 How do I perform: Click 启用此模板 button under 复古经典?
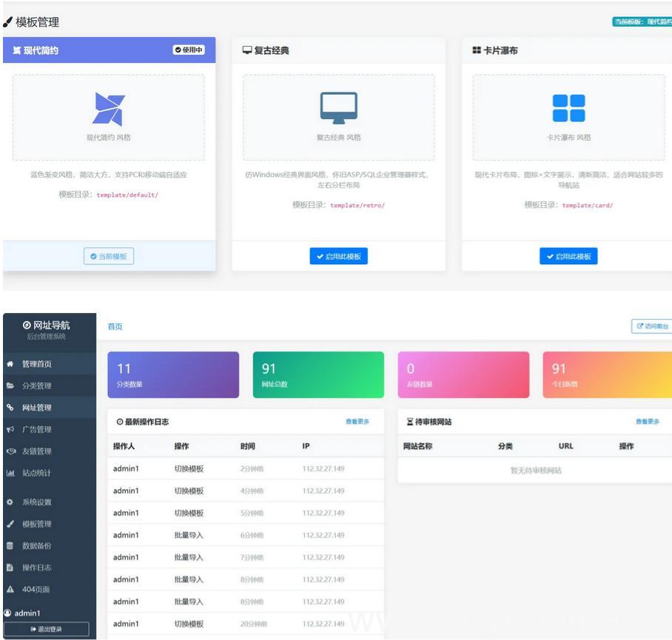(x=338, y=256)
